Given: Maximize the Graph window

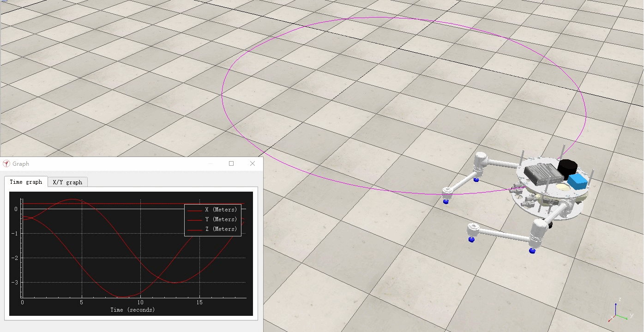Looking at the screenshot, I should click(231, 163).
